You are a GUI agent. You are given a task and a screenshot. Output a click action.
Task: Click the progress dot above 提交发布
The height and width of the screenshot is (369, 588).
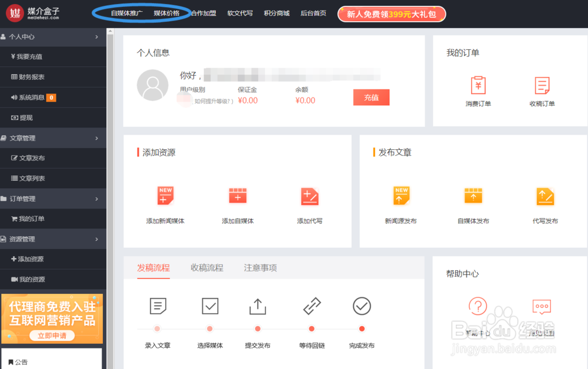pyautogui.click(x=258, y=329)
